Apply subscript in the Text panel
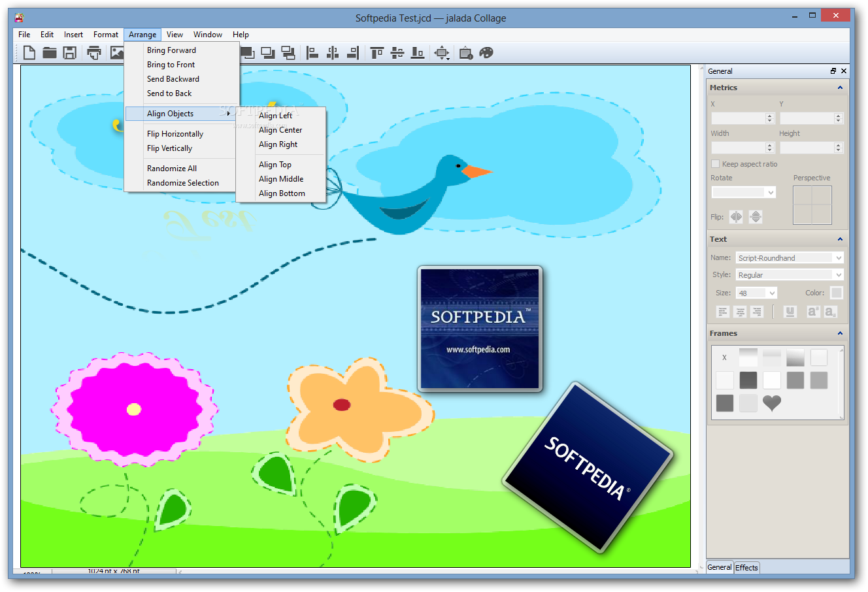 coord(830,312)
